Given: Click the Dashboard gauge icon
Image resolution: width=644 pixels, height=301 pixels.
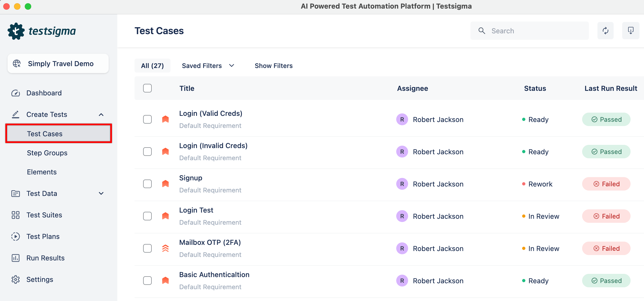Looking at the screenshot, I should click(x=16, y=93).
